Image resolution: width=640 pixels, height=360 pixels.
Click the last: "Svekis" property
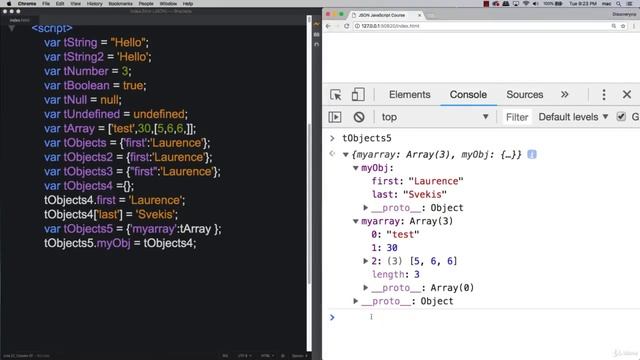click(x=409, y=195)
